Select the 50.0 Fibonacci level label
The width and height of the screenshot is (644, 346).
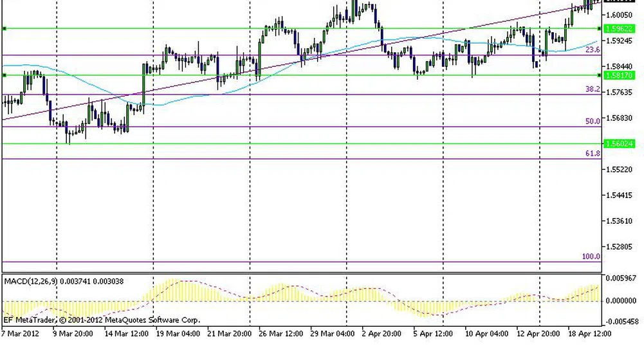593,121
